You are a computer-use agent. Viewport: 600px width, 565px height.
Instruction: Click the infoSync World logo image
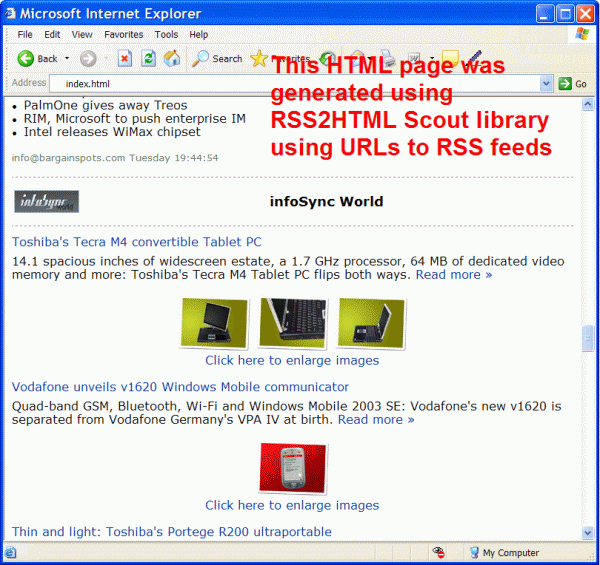(x=46, y=201)
